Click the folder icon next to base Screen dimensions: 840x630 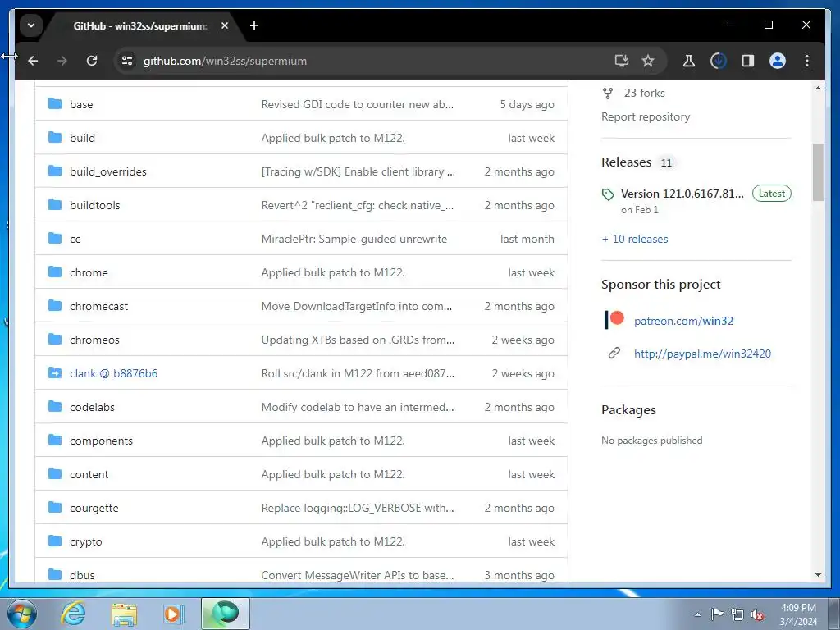pyautogui.click(x=55, y=103)
